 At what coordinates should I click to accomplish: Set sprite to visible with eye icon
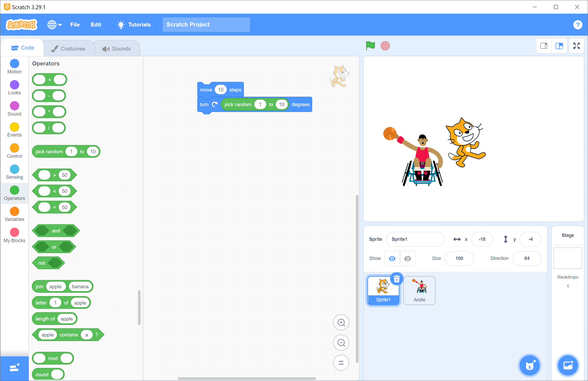tap(392, 258)
